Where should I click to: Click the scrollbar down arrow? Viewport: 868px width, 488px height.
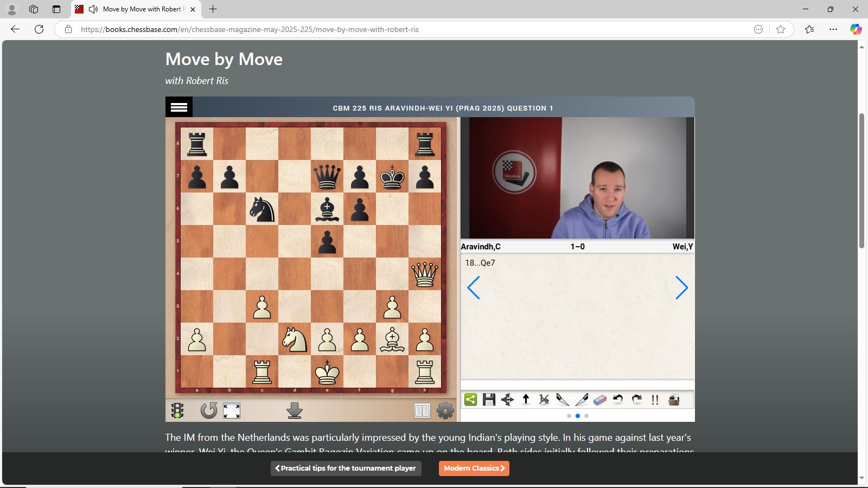pyautogui.click(x=861, y=478)
